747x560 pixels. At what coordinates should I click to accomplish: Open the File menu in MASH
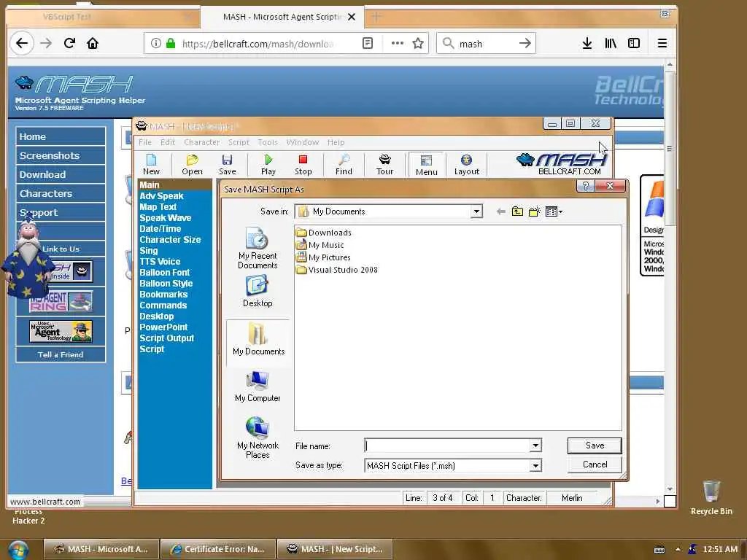(145, 142)
